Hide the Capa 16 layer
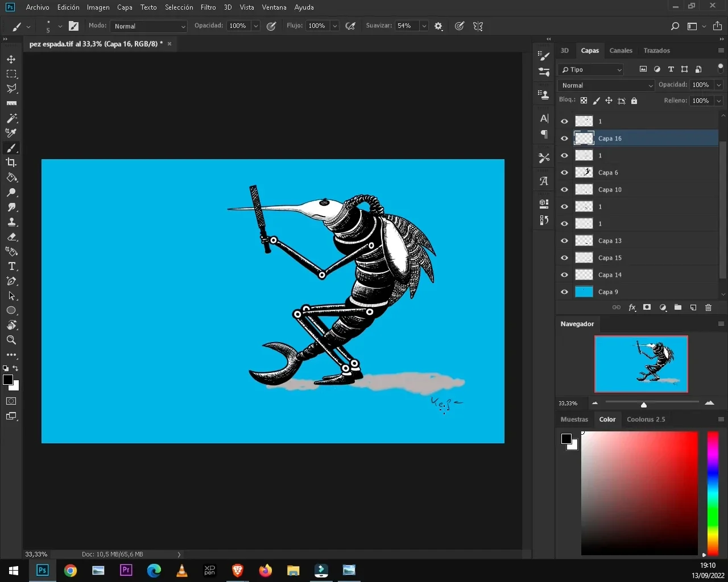 click(x=564, y=139)
